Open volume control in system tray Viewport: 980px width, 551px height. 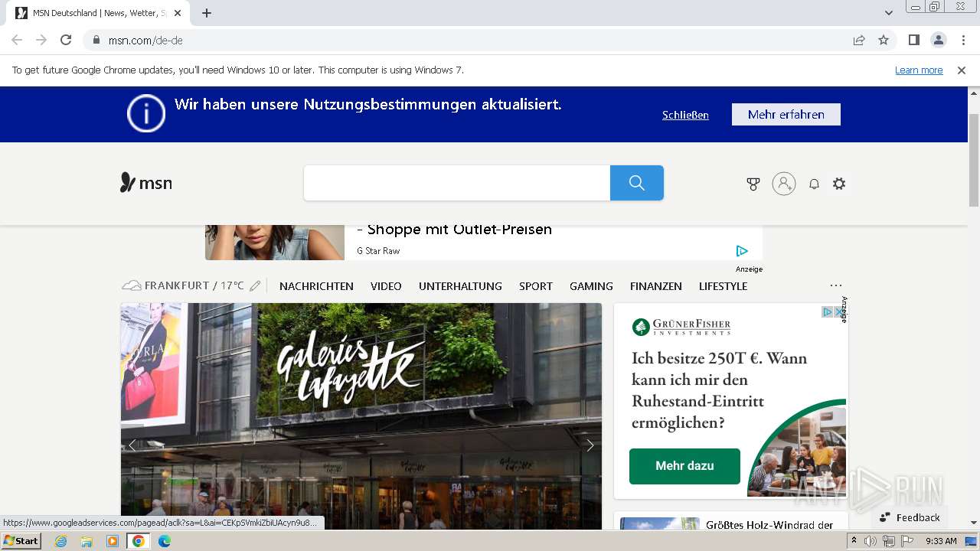[871, 541]
